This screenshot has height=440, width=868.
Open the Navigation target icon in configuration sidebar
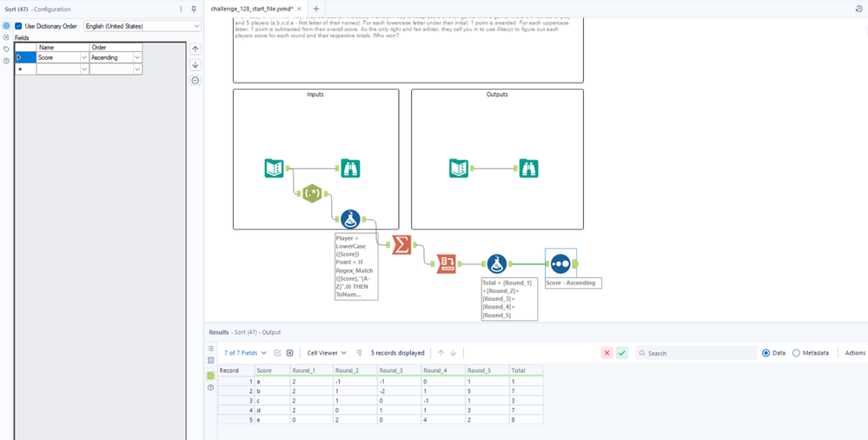point(7,37)
